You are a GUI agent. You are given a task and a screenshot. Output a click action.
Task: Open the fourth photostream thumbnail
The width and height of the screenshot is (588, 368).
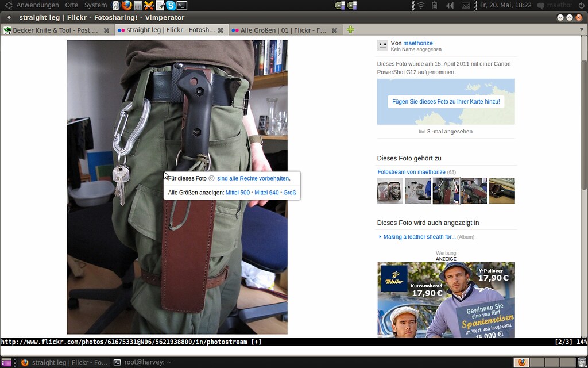474,191
